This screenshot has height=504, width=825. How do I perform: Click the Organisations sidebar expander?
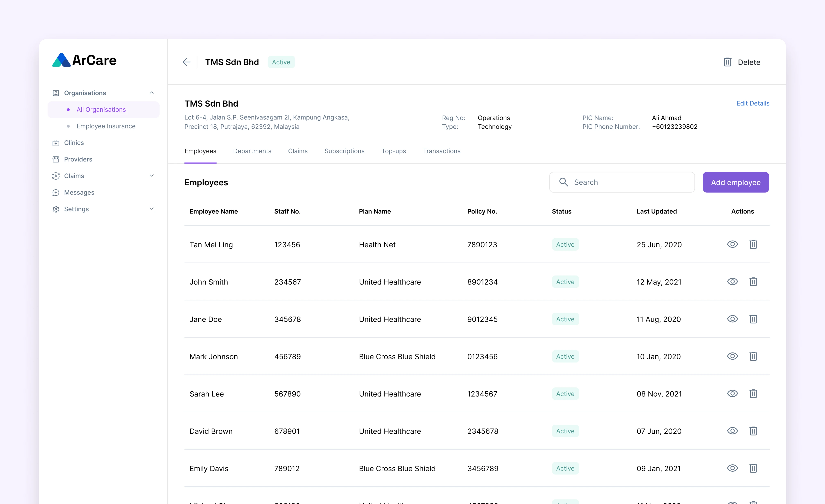click(x=151, y=92)
